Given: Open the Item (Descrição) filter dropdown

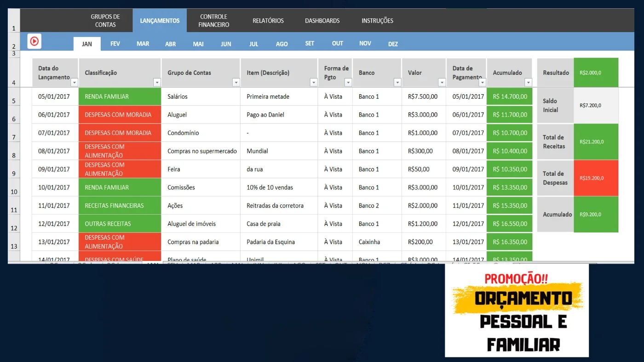Looking at the screenshot, I should [314, 83].
